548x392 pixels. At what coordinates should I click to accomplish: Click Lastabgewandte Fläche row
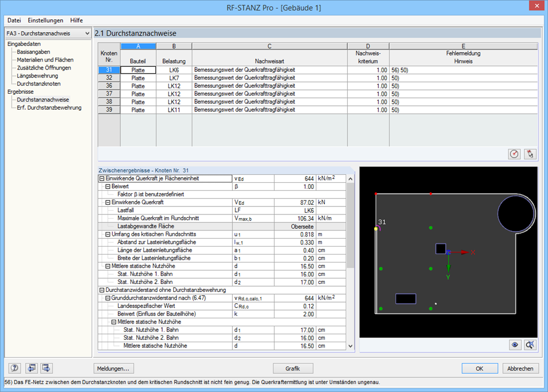pos(222,226)
